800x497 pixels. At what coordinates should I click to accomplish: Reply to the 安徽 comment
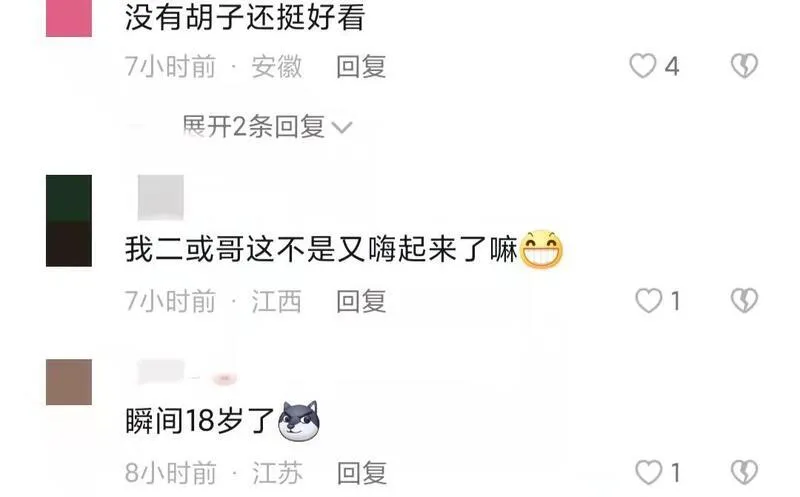[x=361, y=67]
